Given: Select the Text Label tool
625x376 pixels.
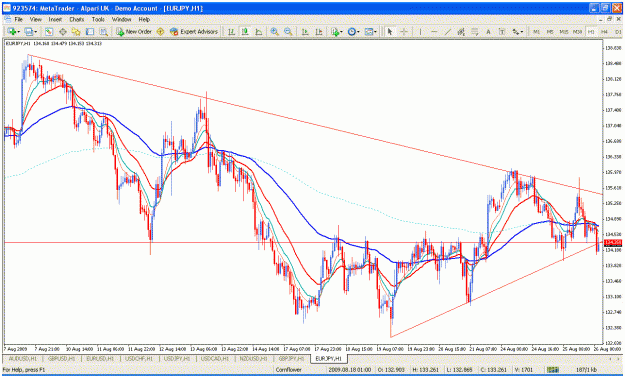Looking at the screenshot, I should [x=502, y=31].
